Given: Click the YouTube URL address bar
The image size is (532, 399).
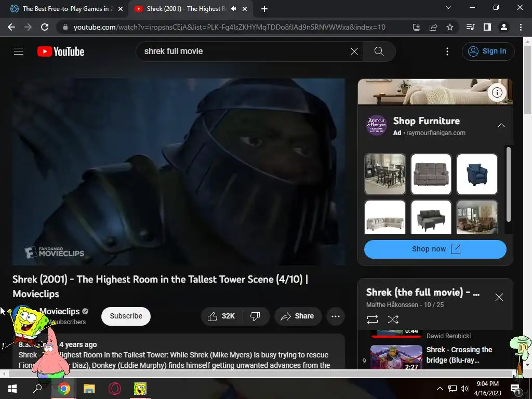Looking at the screenshot, I should tap(229, 27).
